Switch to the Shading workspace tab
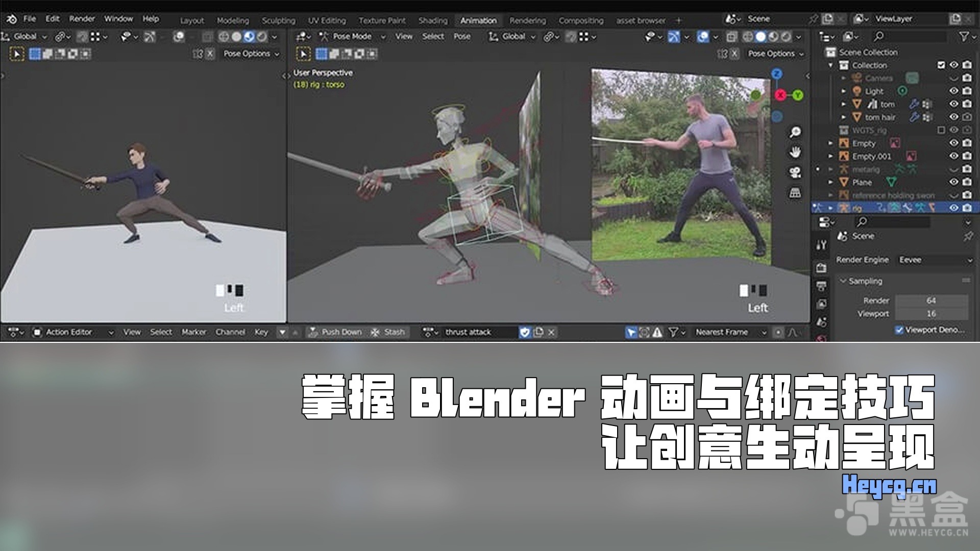 click(433, 20)
